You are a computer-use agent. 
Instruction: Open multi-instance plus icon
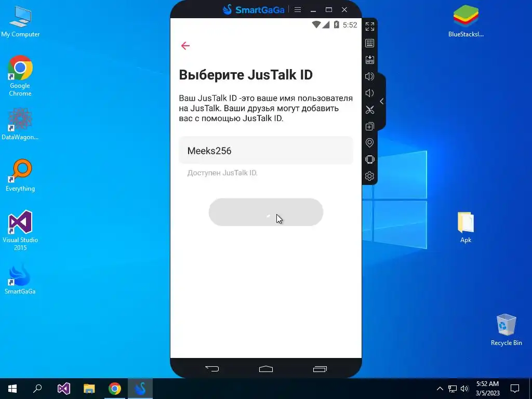(370, 126)
